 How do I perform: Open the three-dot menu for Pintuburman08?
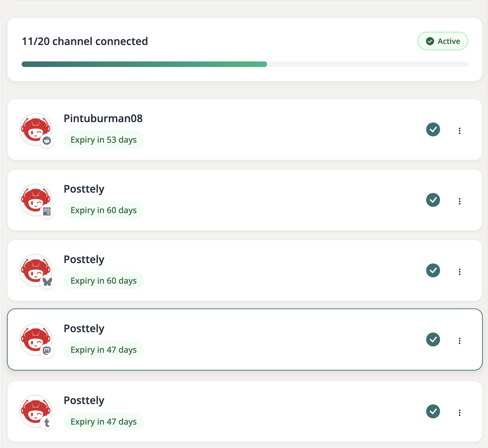point(459,130)
